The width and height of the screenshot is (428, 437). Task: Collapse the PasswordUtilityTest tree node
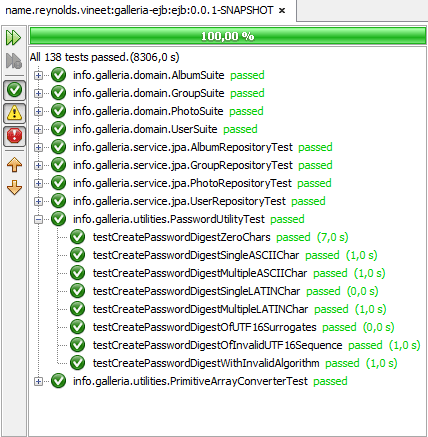(38, 220)
